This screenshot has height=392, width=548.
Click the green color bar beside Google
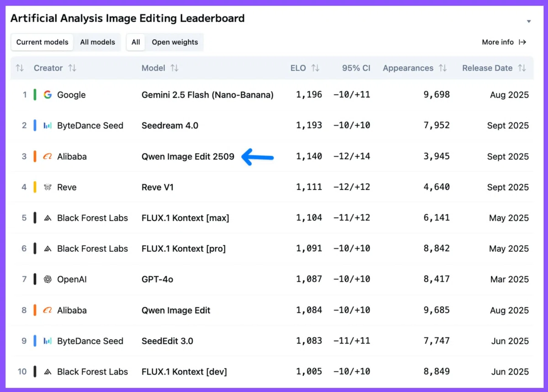(35, 95)
